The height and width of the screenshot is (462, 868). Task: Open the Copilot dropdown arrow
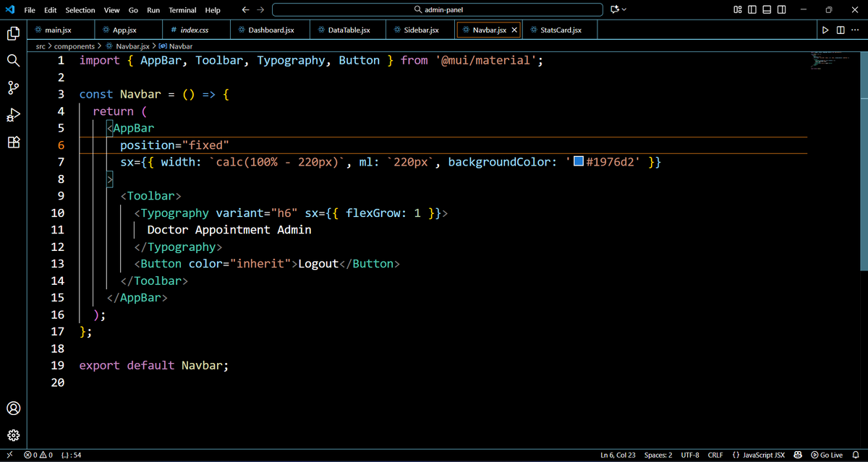pos(624,9)
